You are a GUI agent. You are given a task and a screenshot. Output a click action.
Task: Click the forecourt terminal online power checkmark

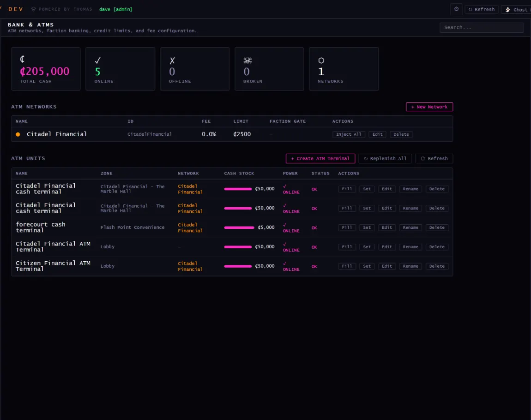[285, 225]
